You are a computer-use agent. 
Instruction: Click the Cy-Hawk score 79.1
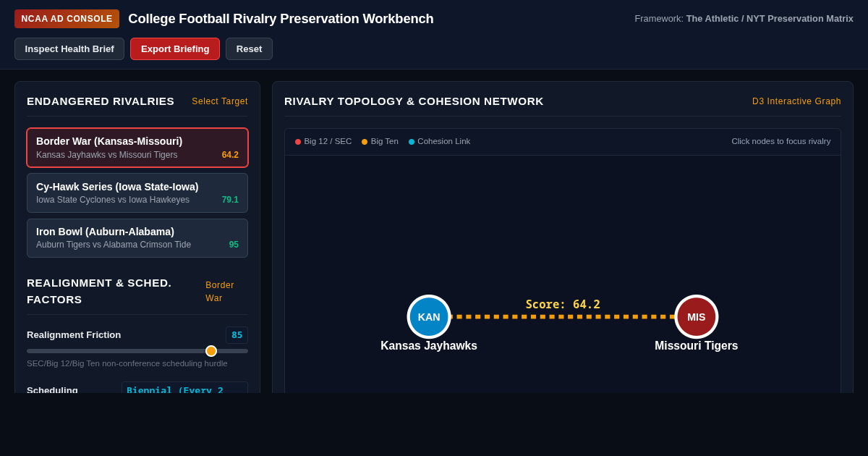tap(230, 200)
